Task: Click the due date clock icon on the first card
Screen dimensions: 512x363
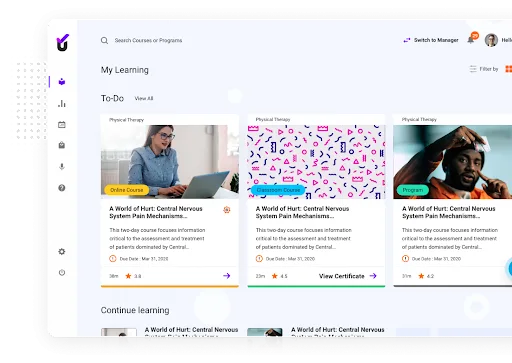Action: (x=113, y=258)
